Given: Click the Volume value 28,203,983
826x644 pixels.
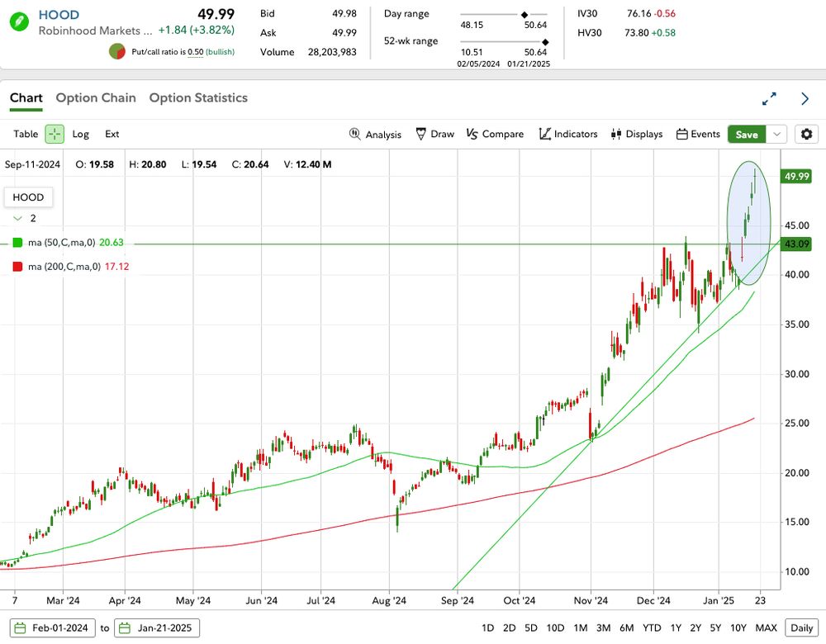Looking at the screenshot, I should coord(332,52).
